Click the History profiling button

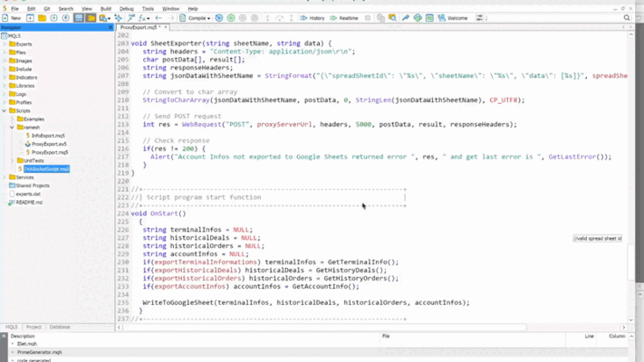tap(312, 18)
